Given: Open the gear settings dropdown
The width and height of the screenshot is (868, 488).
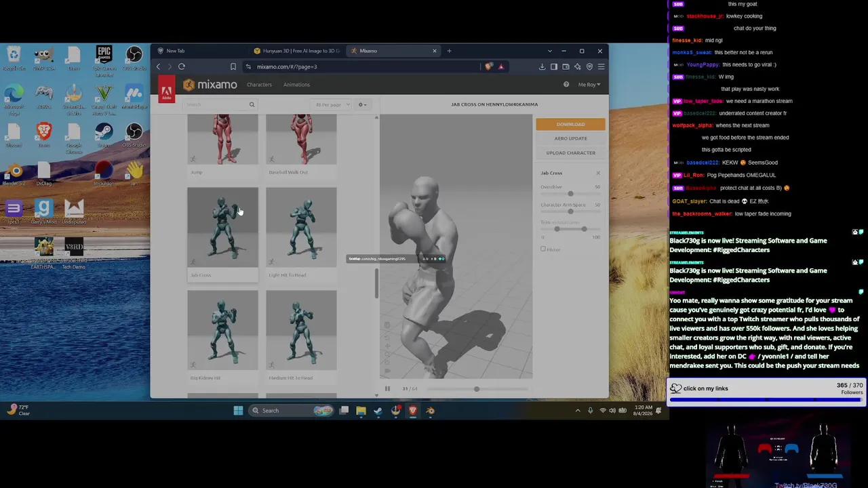Looking at the screenshot, I should pos(363,104).
